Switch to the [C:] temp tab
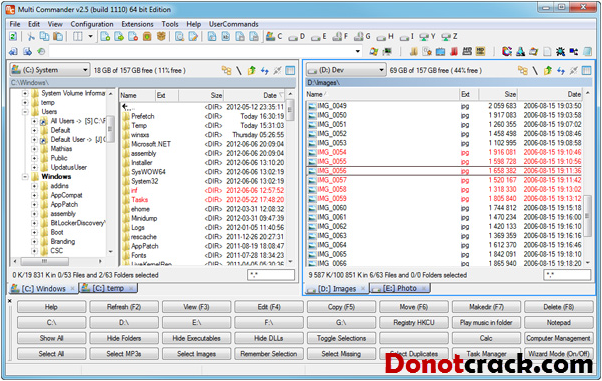602x381 pixels. 108,288
